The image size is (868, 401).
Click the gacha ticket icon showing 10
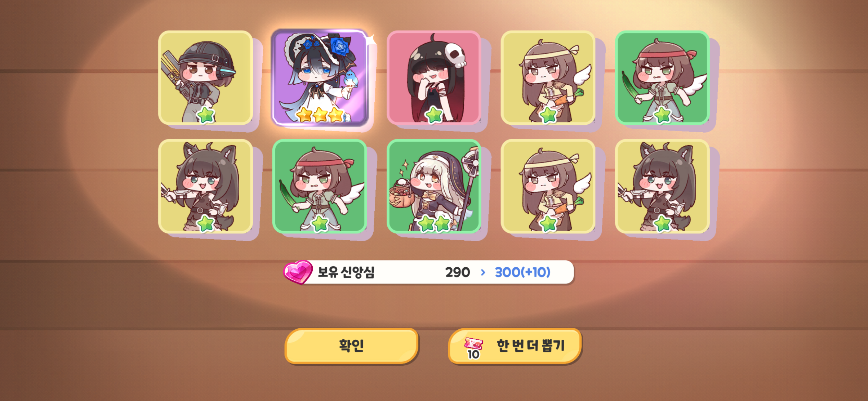(474, 348)
